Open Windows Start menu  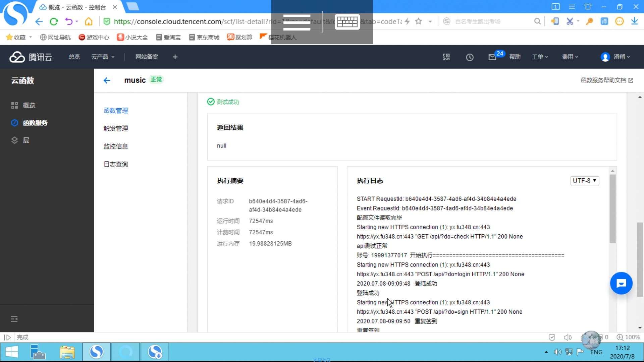click(12, 352)
